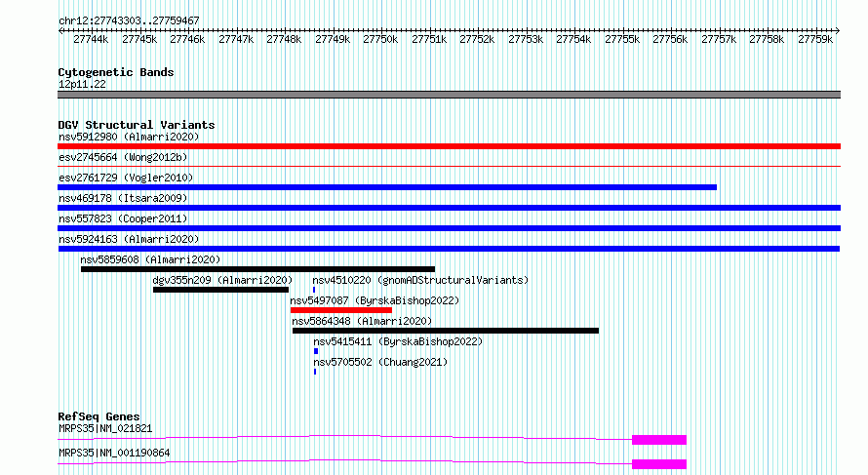
Task: Click the nsv5912980 (Almarri2020) variant label
Action: [x=129, y=137]
